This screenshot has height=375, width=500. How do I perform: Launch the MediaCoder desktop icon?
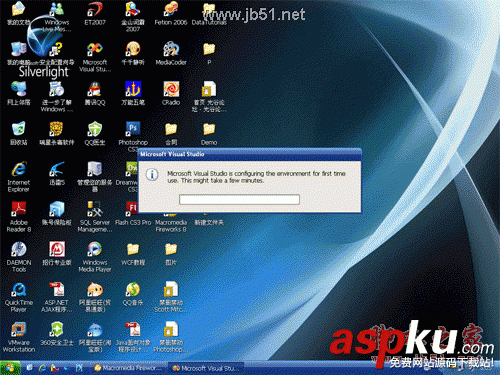171,49
